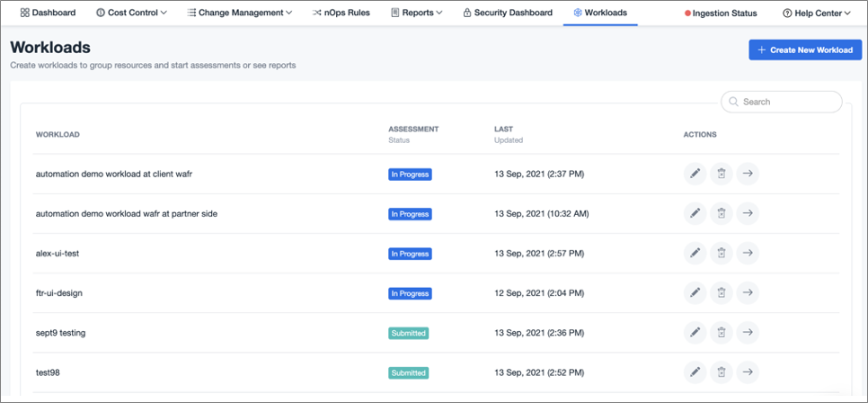Screen dimensions: 868x403
Task: Open test98 with arrow icon
Action: (748, 372)
